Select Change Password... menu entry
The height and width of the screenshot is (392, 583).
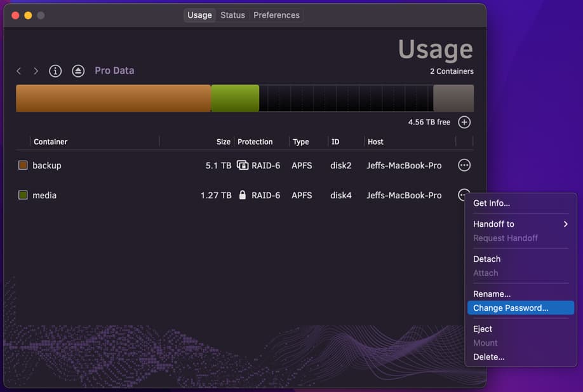click(x=521, y=308)
